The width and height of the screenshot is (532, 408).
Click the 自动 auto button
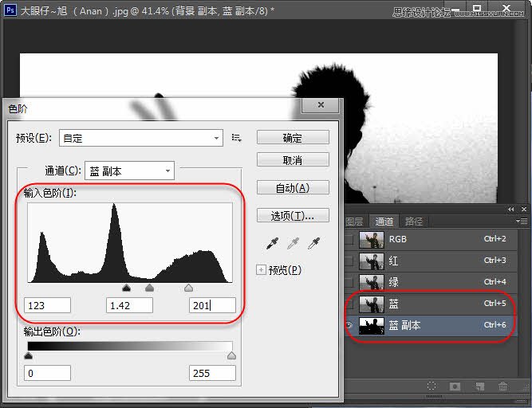coord(293,188)
